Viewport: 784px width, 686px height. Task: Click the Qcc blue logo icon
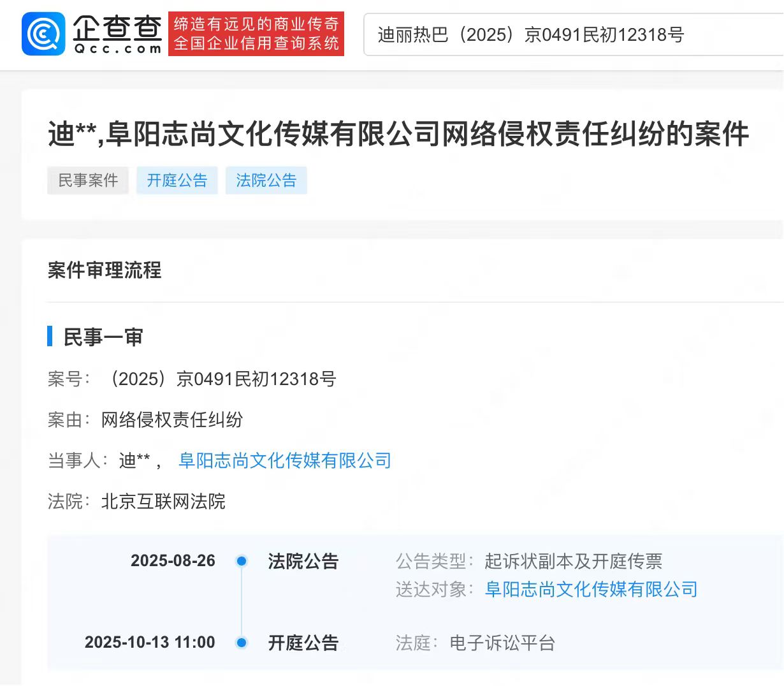(x=43, y=34)
